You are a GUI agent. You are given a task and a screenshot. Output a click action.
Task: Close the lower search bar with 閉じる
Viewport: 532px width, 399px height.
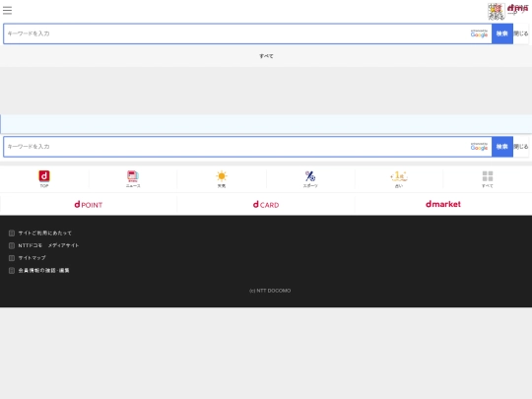pos(521,147)
